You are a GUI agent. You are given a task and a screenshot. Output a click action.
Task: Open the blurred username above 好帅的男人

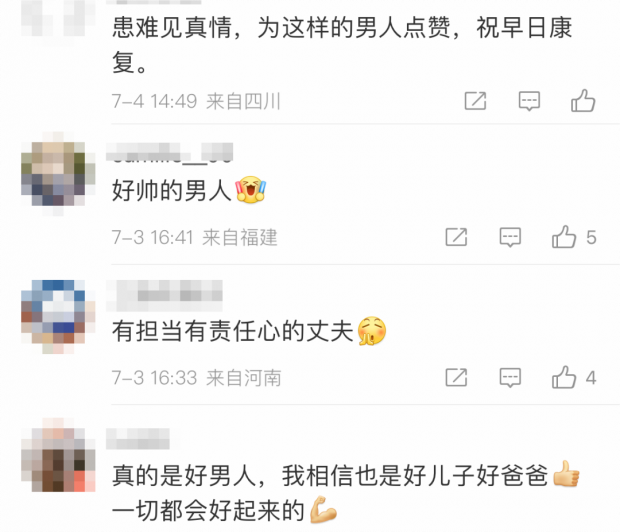tap(169, 152)
